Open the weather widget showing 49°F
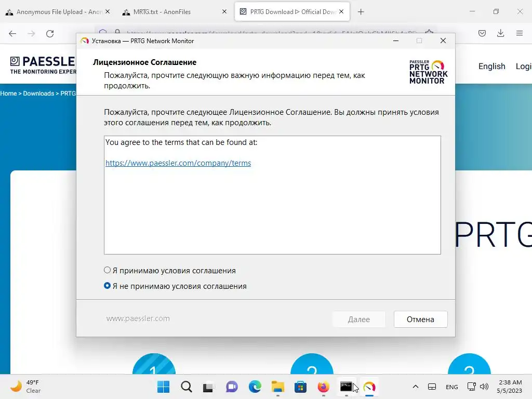The height and width of the screenshot is (399, 532). click(x=25, y=387)
